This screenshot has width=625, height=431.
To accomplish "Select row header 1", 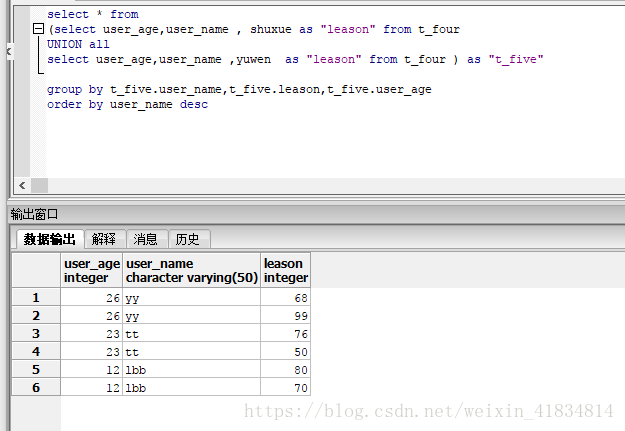I will tap(36, 297).
